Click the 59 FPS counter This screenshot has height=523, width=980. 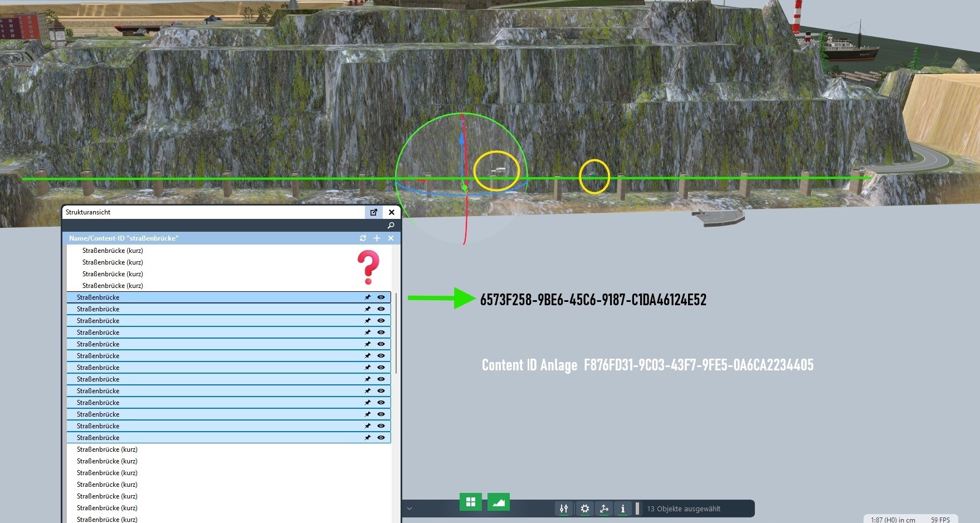[940, 520]
